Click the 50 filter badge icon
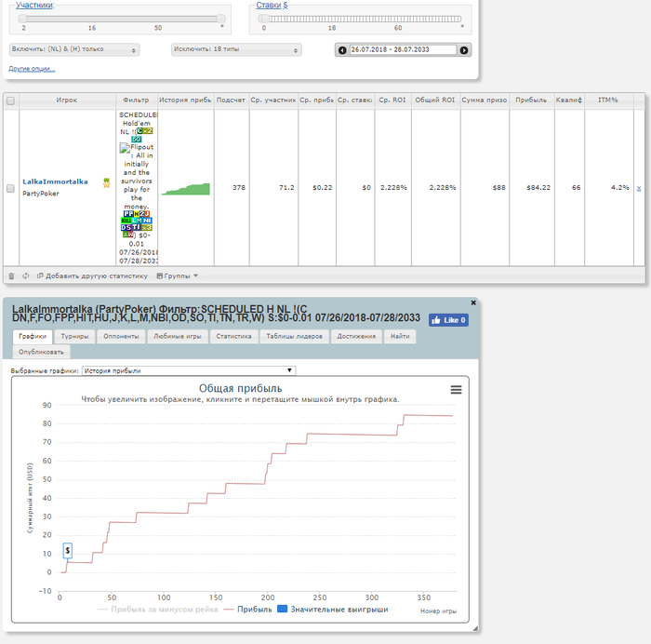651x644 pixels. [x=137, y=140]
